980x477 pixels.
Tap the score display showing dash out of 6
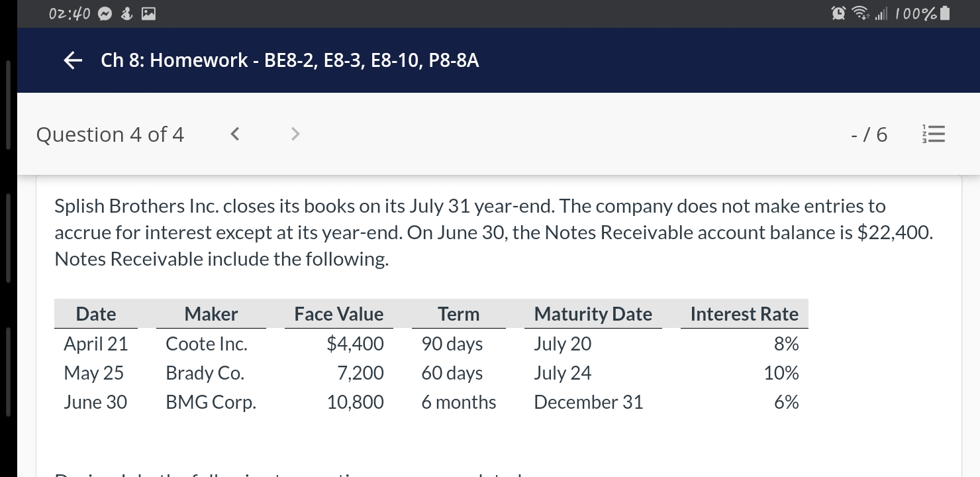click(x=868, y=134)
